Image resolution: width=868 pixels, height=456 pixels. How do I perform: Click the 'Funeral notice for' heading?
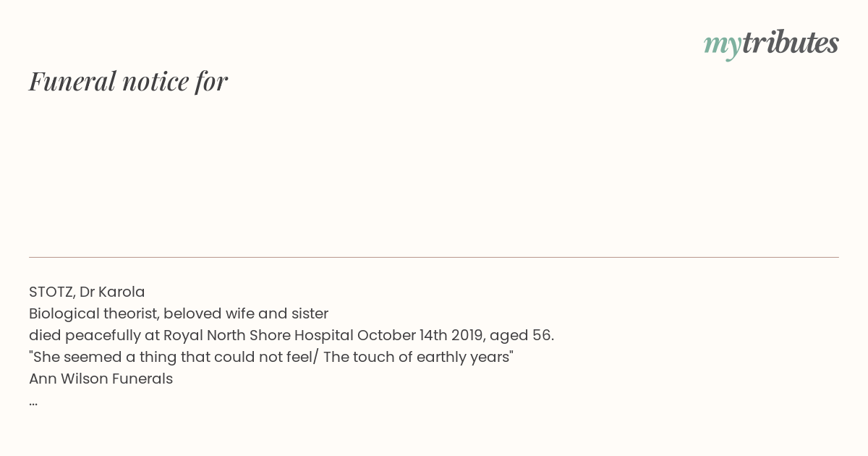[x=128, y=81]
